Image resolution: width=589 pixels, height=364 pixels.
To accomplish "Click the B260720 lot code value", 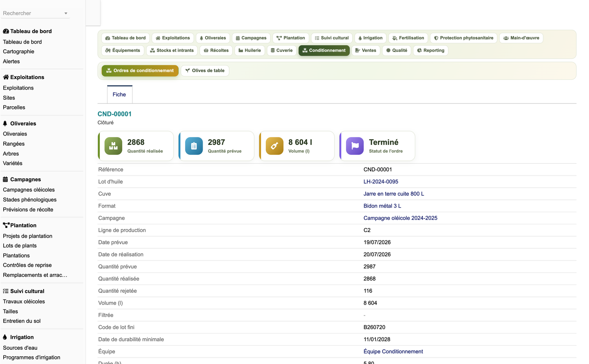I will [x=374, y=327].
